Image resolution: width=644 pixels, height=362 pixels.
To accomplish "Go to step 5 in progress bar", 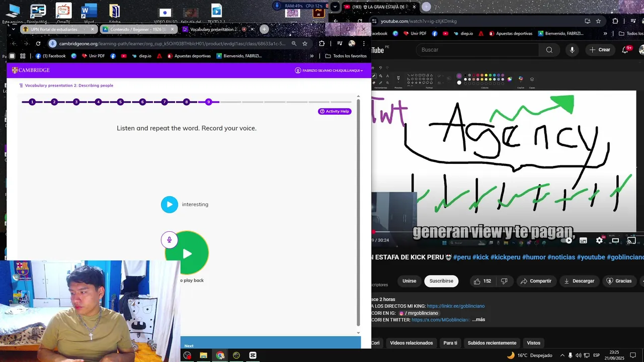I will point(120,102).
